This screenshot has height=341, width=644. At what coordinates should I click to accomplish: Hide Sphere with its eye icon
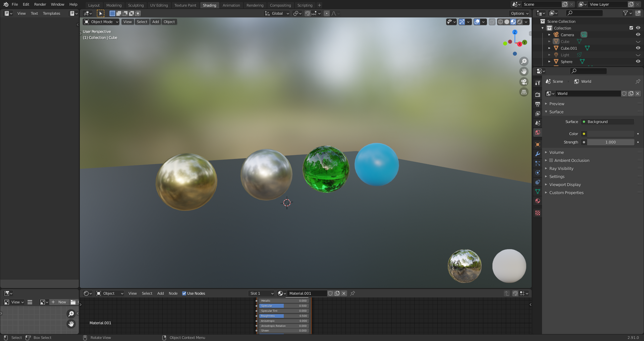click(x=638, y=61)
